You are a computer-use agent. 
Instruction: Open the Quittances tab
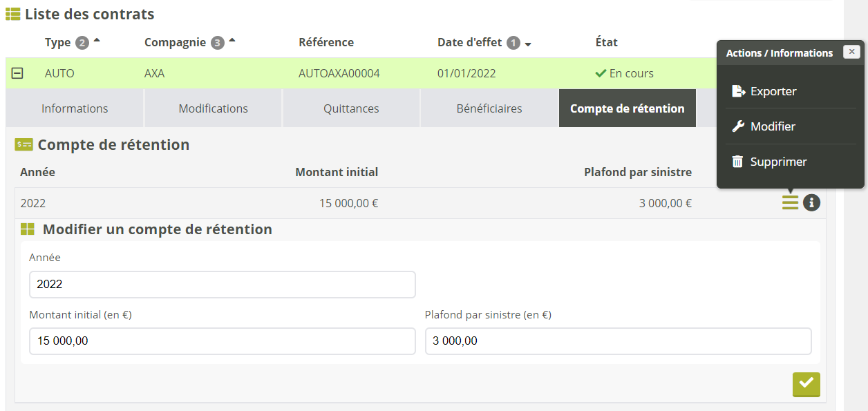[351, 108]
